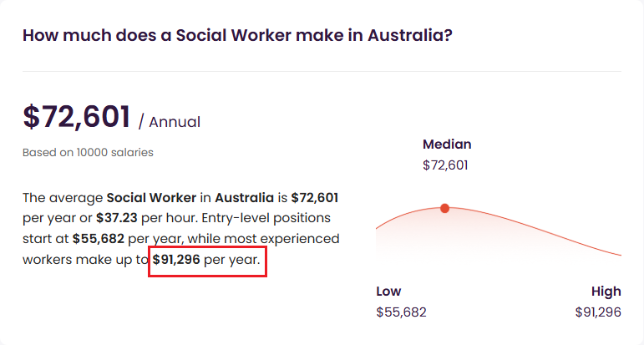The height and width of the screenshot is (345, 644).
Task: Click the "Based on 10000 salaries" note
Action: [88, 152]
